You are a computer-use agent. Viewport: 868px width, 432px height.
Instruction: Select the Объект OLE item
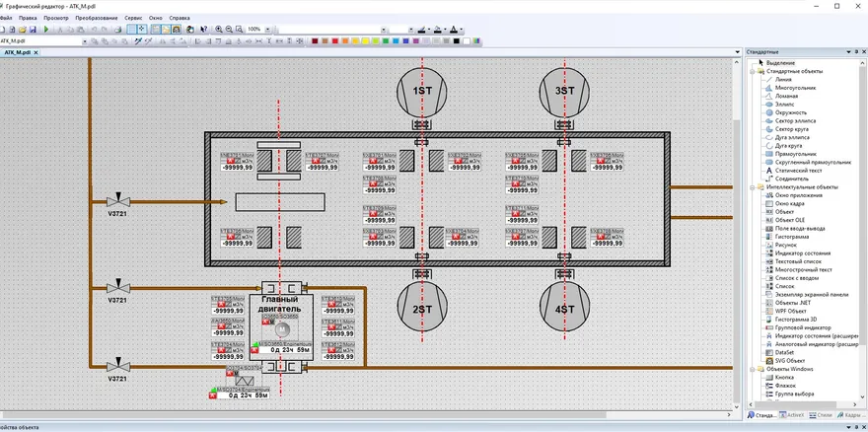(785, 220)
